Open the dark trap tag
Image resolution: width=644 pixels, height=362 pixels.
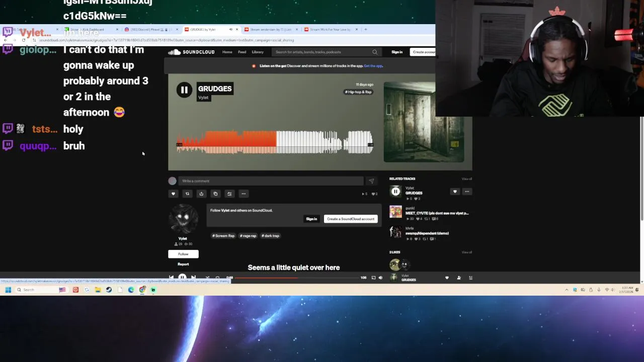coord(270,236)
